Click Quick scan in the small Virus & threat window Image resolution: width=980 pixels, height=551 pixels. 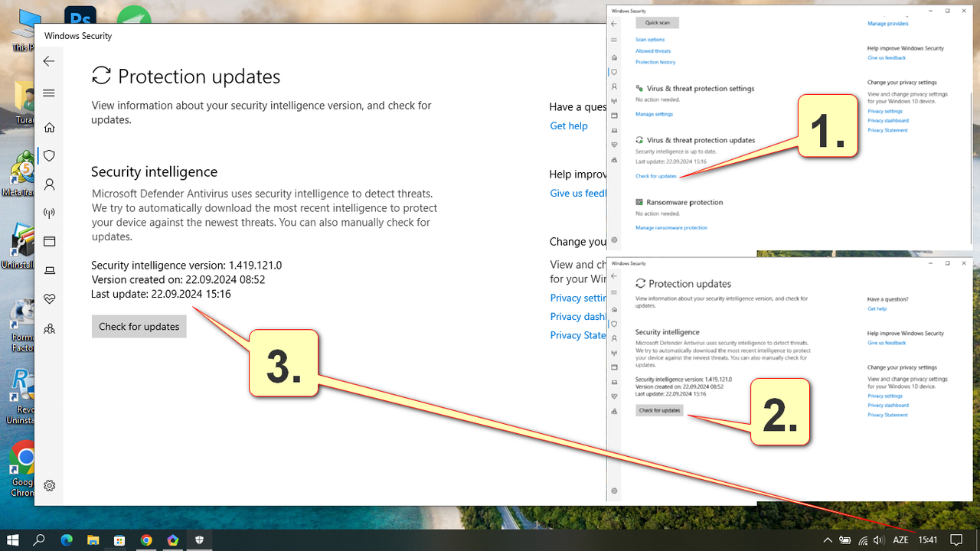pos(657,22)
